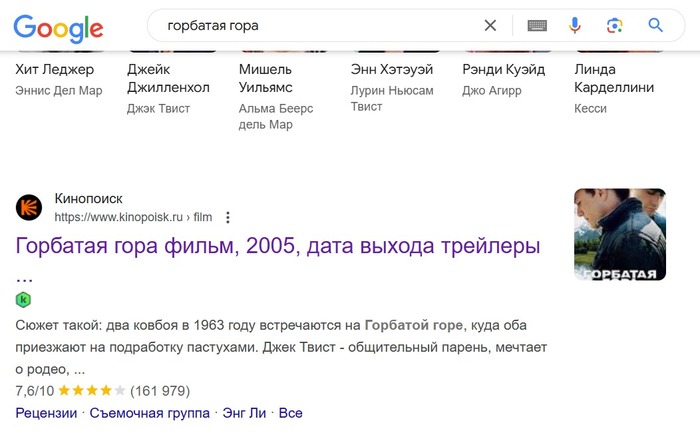Select cast member Мишель Уильямс
The height and width of the screenshot is (435, 700).
pyautogui.click(x=266, y=78)
